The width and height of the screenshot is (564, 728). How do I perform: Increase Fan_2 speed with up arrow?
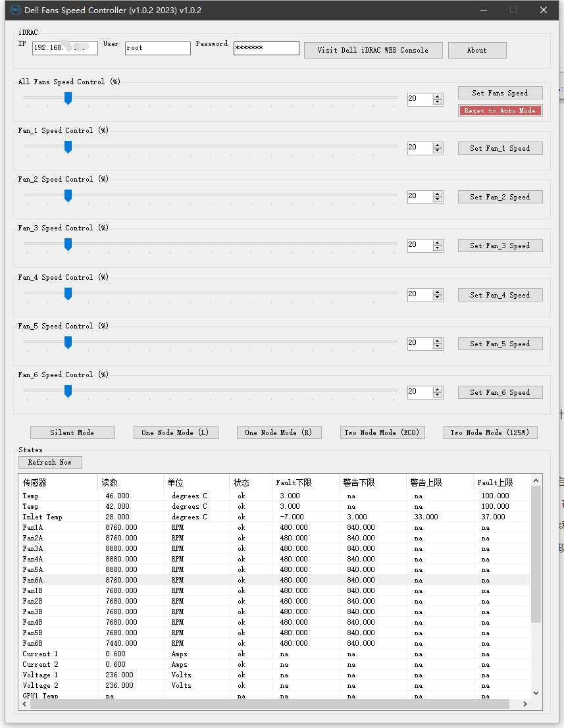pos(437,194)
